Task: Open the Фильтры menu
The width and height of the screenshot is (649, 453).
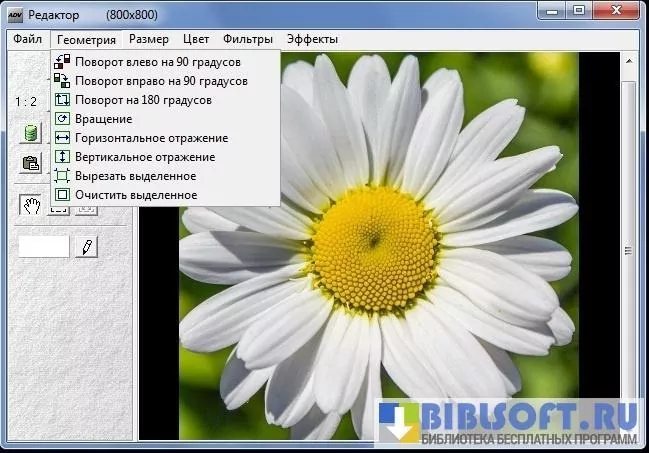Action: [248, 39]
